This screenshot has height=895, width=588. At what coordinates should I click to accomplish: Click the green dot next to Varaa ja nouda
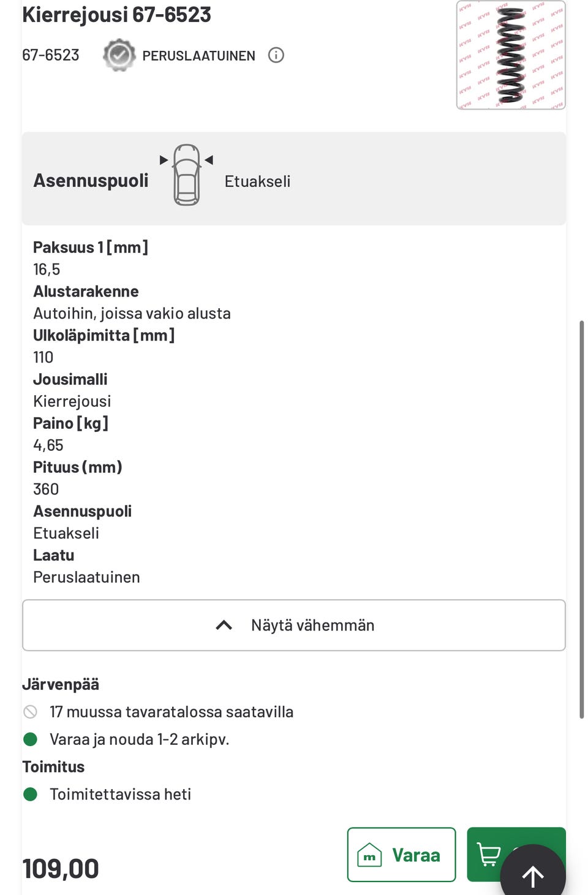coord(30,739)
